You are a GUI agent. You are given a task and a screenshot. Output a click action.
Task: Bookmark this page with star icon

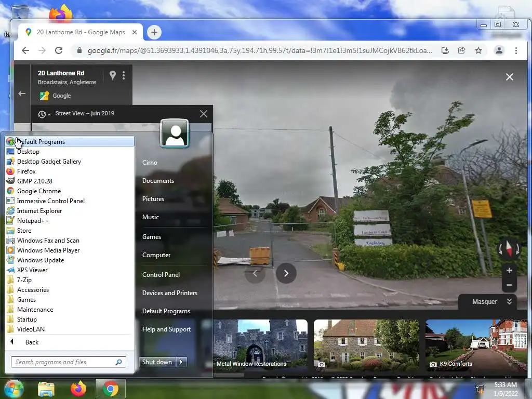coord(478,50)
